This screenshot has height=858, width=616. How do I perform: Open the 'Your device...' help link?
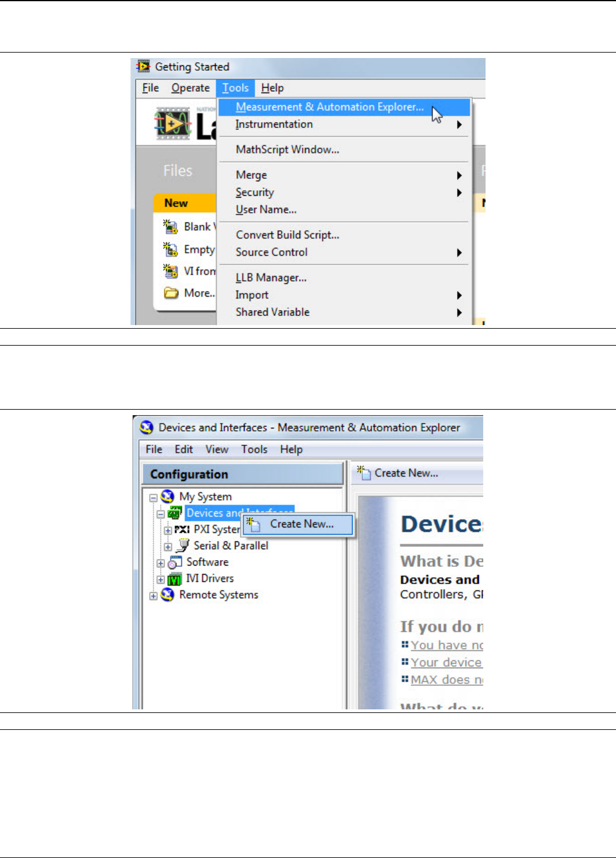[x=446, y=662]
